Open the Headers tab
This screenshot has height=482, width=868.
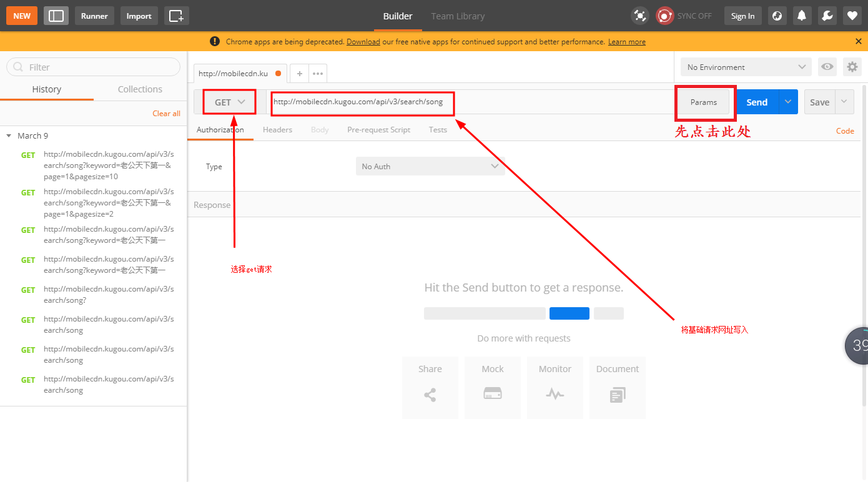(x=277, y=130)
